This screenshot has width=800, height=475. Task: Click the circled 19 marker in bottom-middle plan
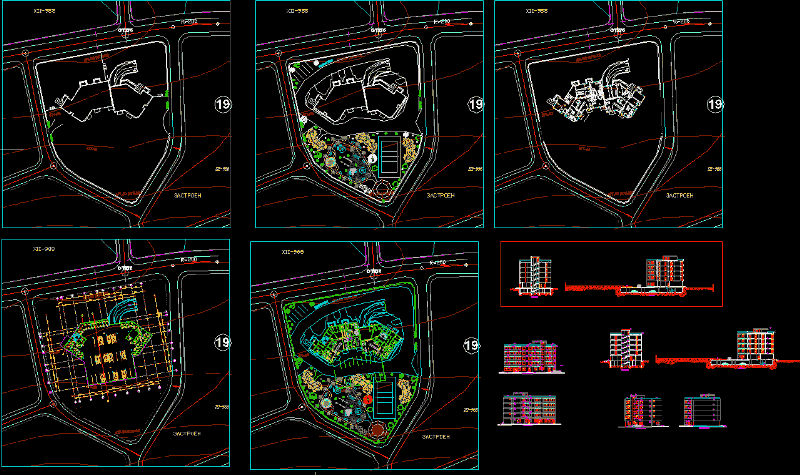[x=471, y=346]
